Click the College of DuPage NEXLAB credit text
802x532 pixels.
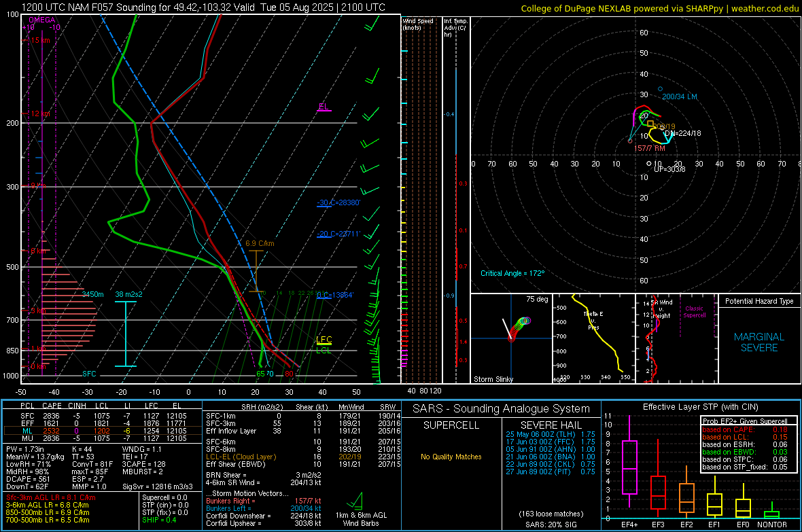click(x=659, y=8)
